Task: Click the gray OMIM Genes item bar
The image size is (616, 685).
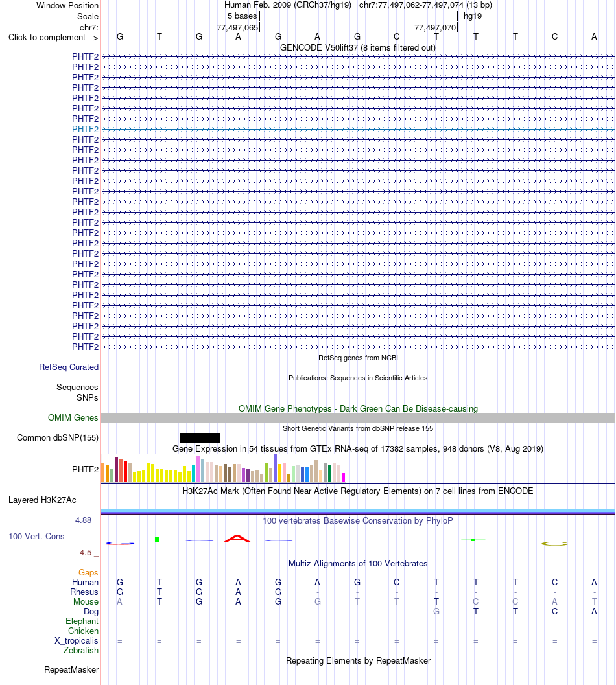Action: 358,418
